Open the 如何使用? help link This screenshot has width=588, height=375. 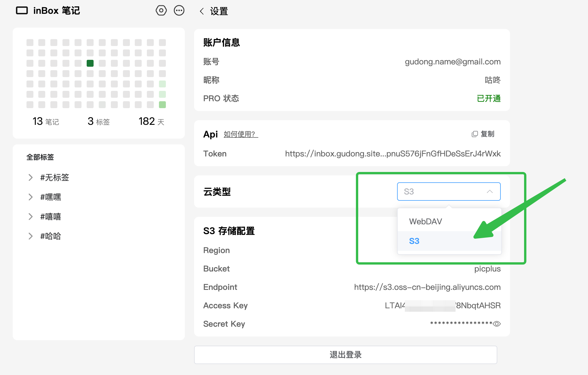point(241,134)
